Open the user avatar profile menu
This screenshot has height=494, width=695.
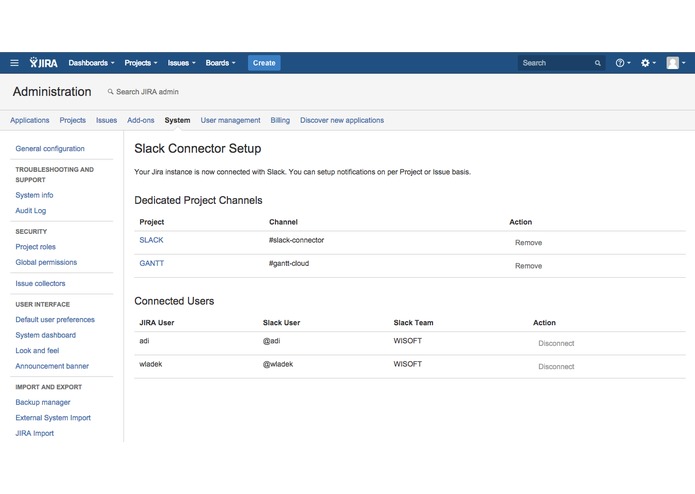[x=676, y=63]
